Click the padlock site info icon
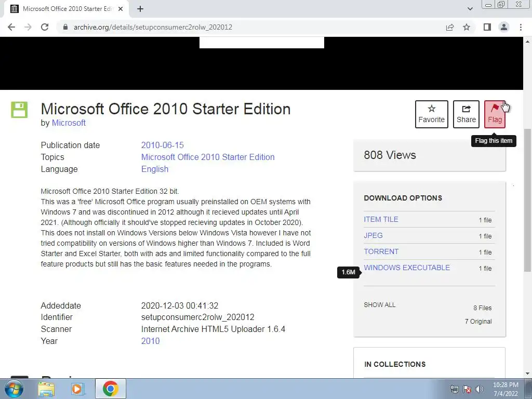 pyautogui.click(x=65, y=27)
